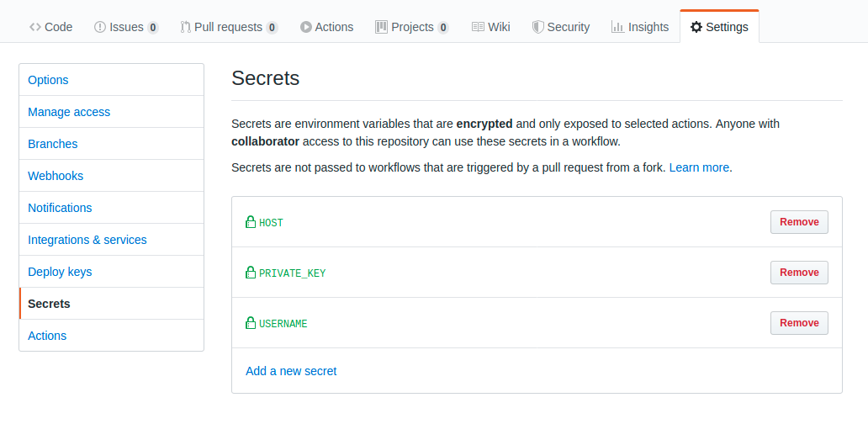Screen dimensions: 868x424
Task: Click the lock icon beside PRIVATE_KEY
Action: tap(251, 273)
